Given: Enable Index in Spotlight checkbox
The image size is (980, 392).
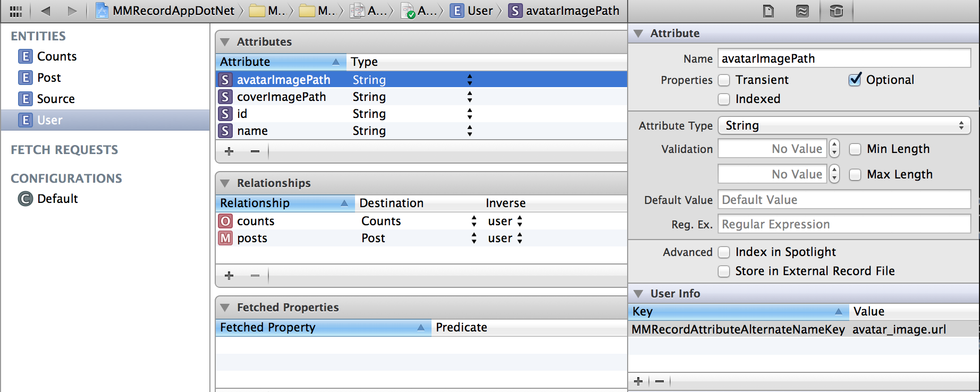Looking at the screenshot, I should (x=724, y=252).
